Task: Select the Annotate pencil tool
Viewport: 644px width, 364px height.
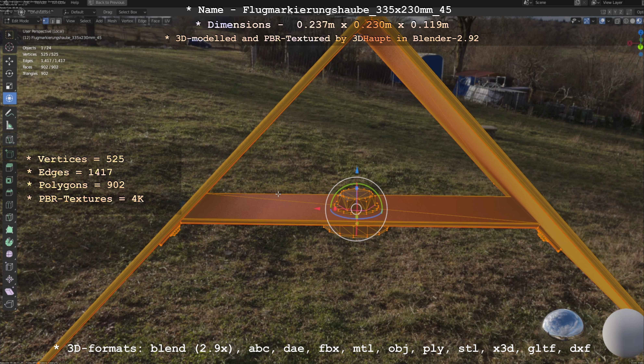Action: pos(9,113)
